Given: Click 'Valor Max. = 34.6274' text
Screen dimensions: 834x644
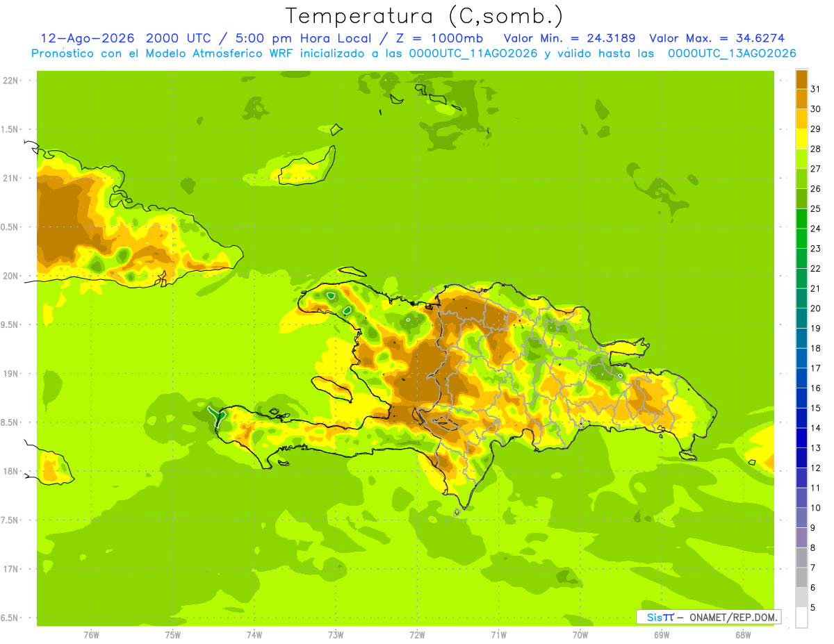Looking at the screenshot, I should coord(717,38).
